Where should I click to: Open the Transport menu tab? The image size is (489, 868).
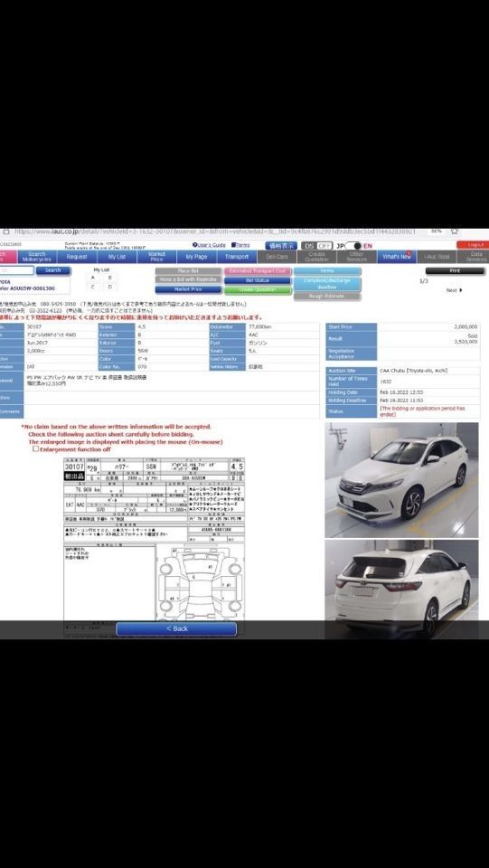237,257
